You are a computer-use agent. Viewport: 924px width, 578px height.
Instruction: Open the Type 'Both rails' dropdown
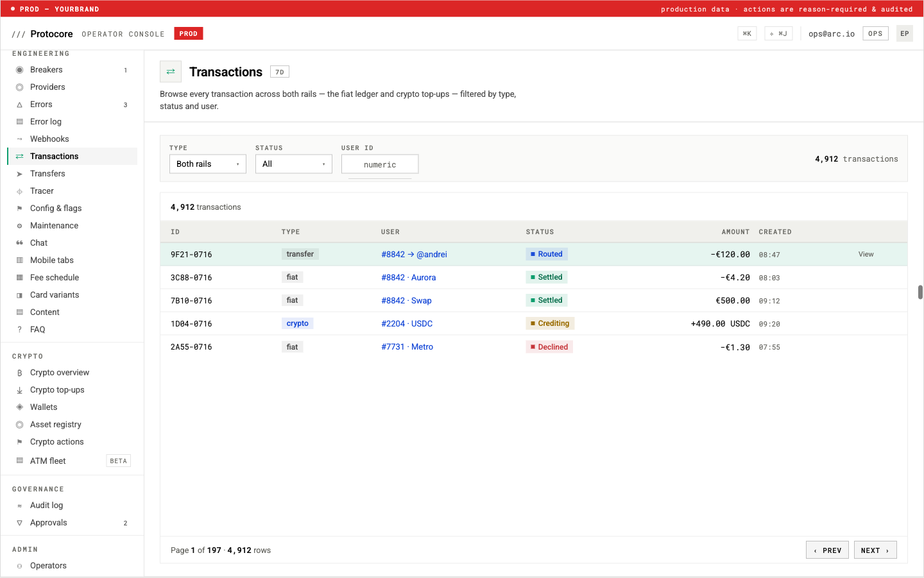(208, 164)
